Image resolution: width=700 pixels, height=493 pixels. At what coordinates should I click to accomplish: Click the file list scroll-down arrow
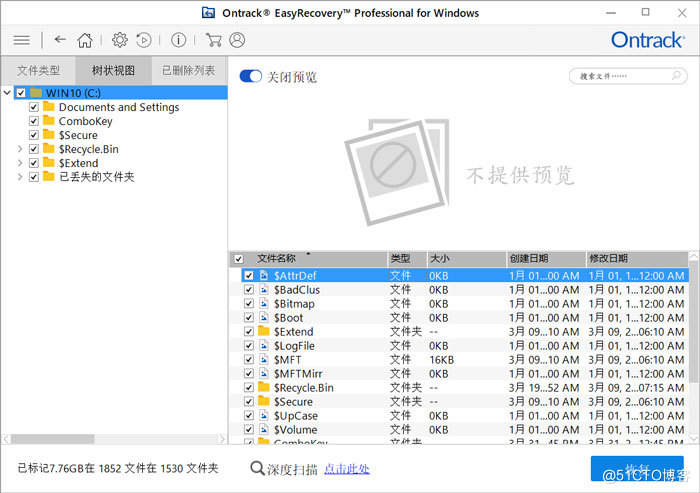(694, 438)
